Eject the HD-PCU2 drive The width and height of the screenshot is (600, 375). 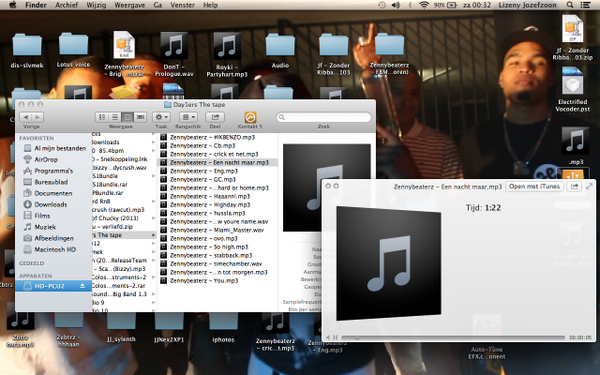pyautogui.click(x=82, y=286)
